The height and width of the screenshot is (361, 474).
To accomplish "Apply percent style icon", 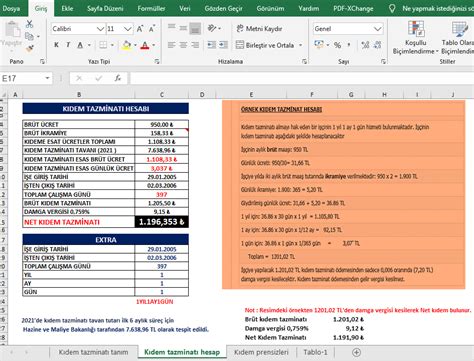I will (338, 45).
